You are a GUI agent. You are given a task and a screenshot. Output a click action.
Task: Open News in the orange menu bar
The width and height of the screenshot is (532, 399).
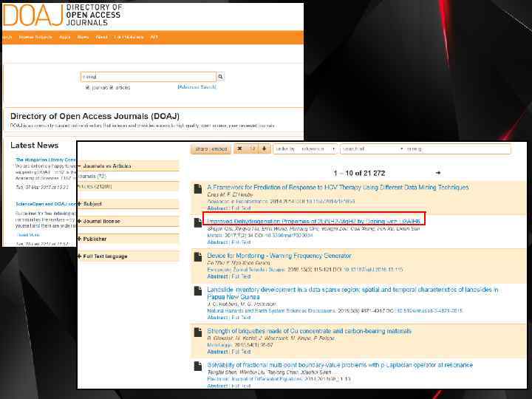point(83,37)
